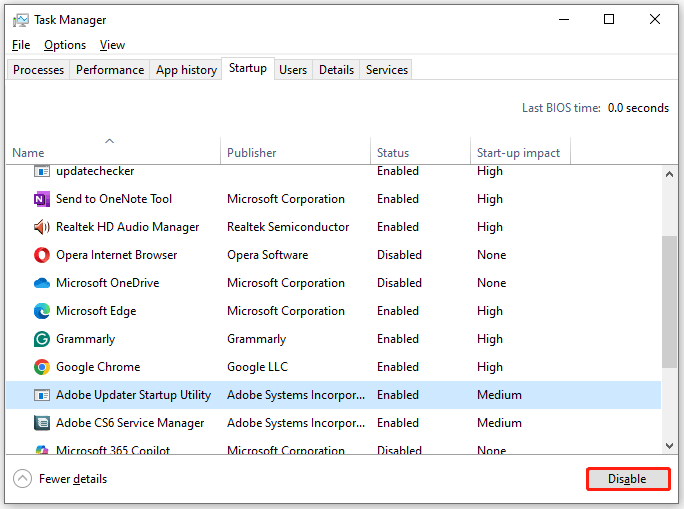
Task: Click the Fewer details link
Action: [73, 479]
